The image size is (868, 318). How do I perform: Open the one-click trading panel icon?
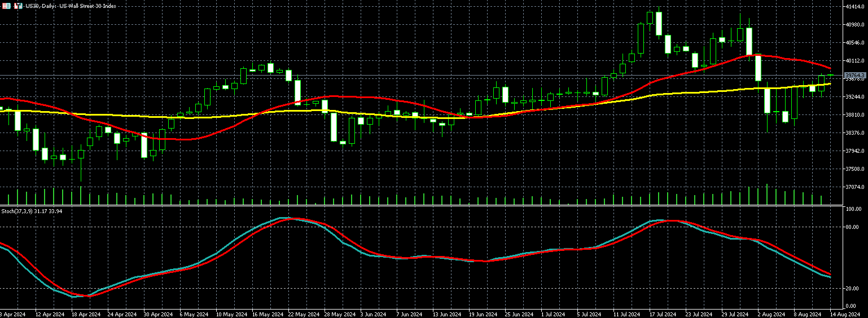coord(18,6)
